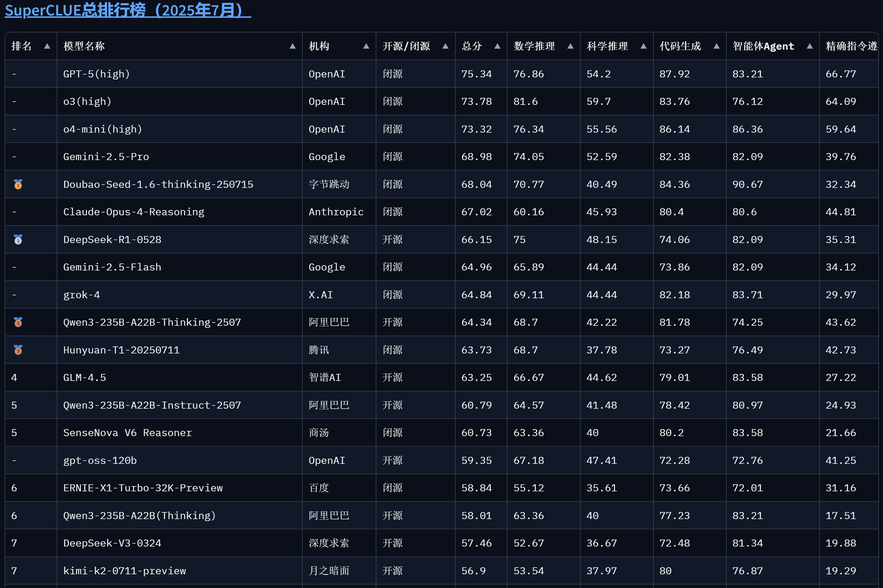Click total score 66.15 for DeepSeek-R1-0528

pos(476,239)
